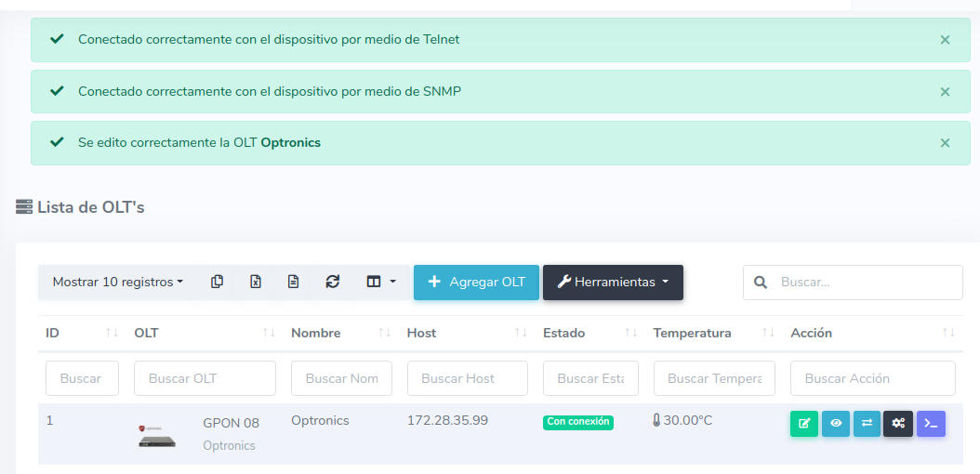Close the SNMP connection success alert
The width and height of the screenshot is (980, 474).
click(x=945, y=92)
